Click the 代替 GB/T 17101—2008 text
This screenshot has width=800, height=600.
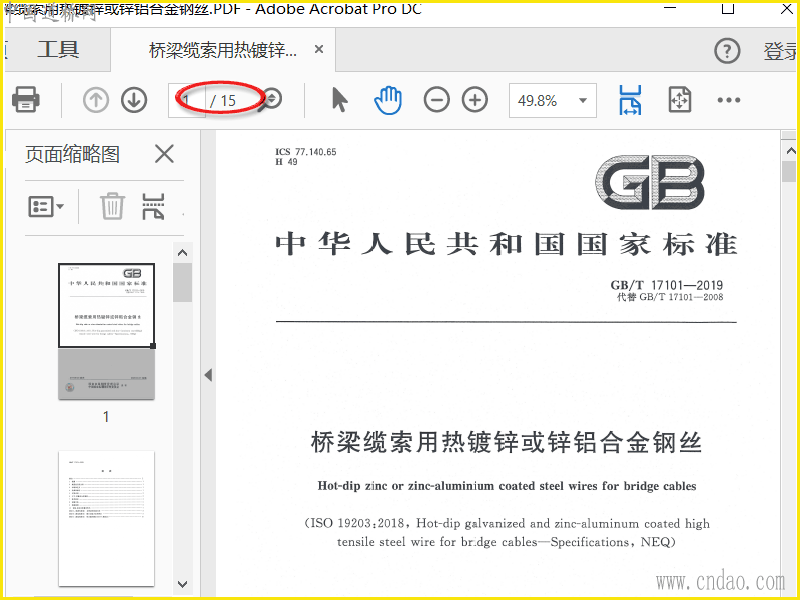tap(670, 297)
